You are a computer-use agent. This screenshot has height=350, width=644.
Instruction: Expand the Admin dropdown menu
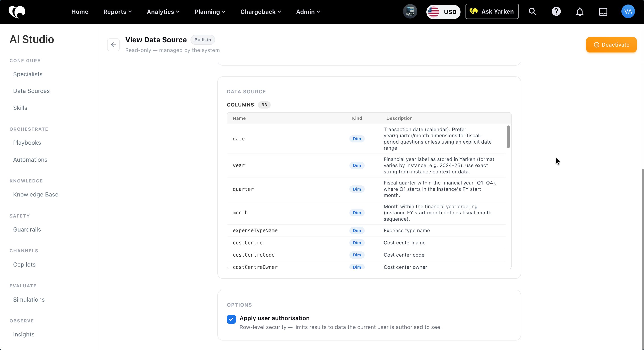click(x=308, y=12)
